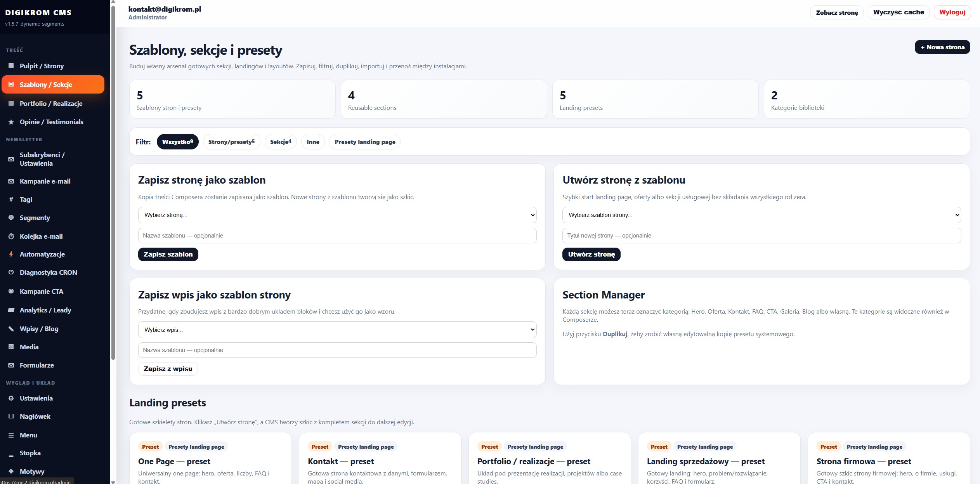Viewport: 980px width, 484px height.
Task: Click the Zapisz szablon button
Action: (168, 254)
